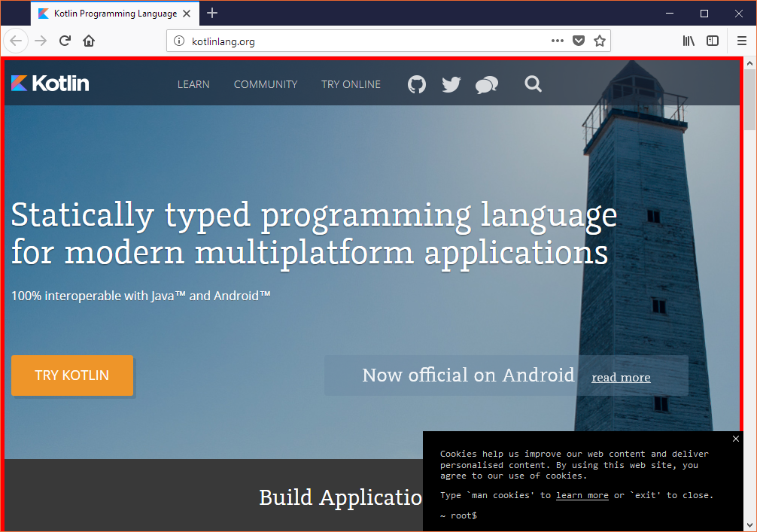Minimize the Firefox window
Image resolution: width=757 pixels, height=532 pixels.
pos(670,14)
